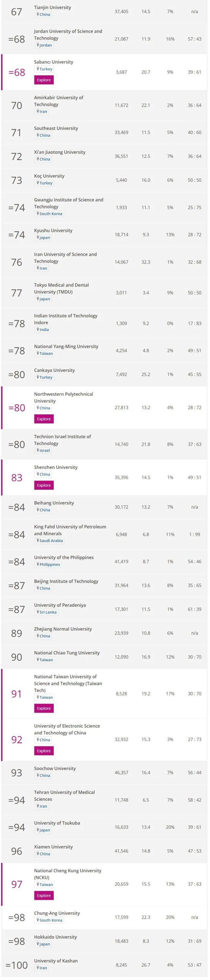Screen dimensions: 210x980
Task: Click the South Korea pin under Gwangju Institute
Action: (38, 214)
